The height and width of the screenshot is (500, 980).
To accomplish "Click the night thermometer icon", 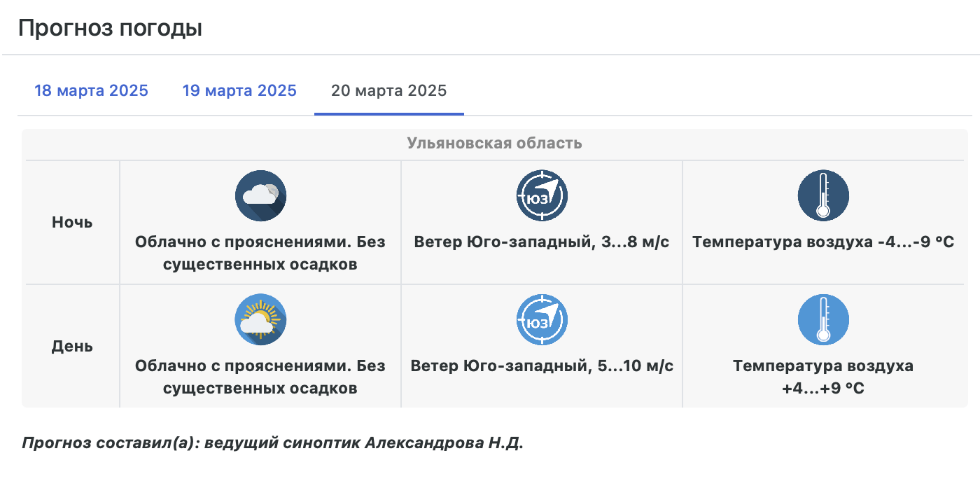I will (823, 195).
